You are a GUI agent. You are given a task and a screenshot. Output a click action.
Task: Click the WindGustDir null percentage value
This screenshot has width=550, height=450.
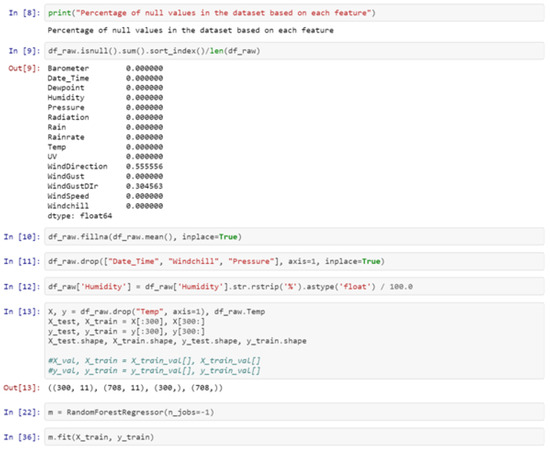(145, 186)
